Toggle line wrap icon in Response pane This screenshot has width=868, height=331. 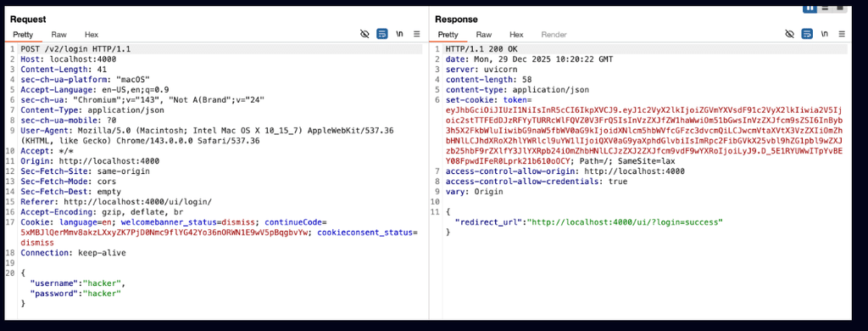(807, 35)
